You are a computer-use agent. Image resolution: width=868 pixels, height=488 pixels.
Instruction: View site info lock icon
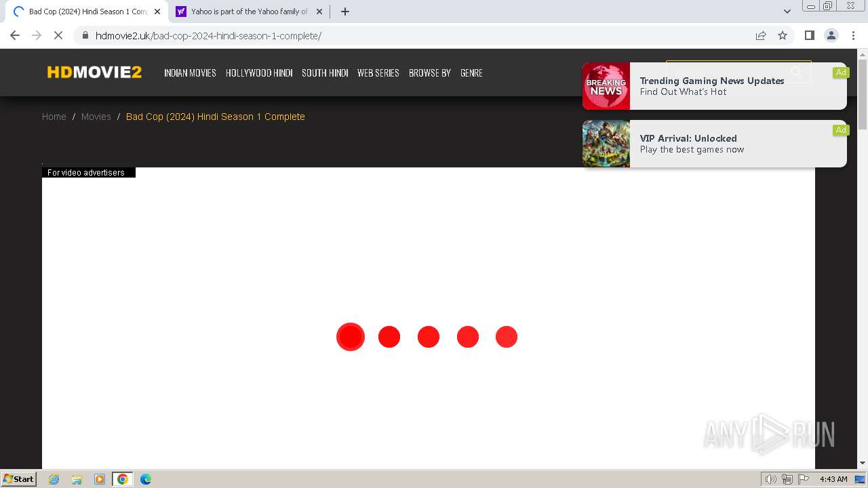(85, 35)
